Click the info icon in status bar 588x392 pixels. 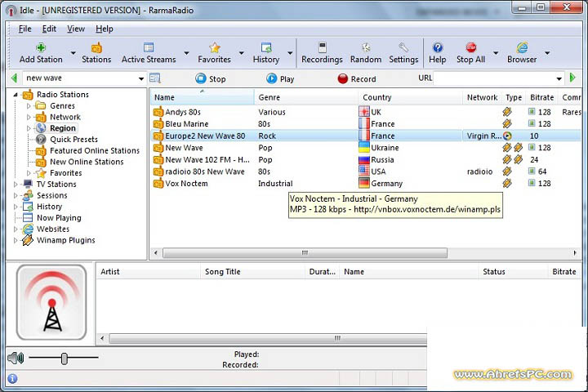12,378
